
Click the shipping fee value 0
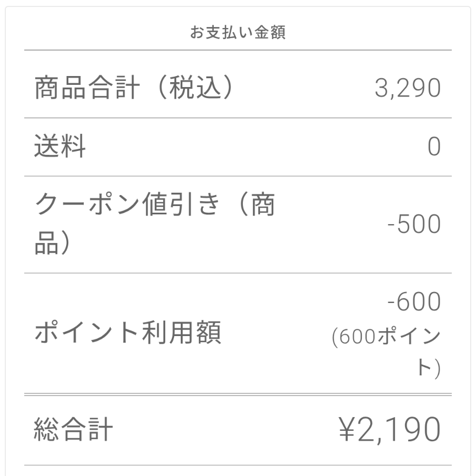pos(434,147)
